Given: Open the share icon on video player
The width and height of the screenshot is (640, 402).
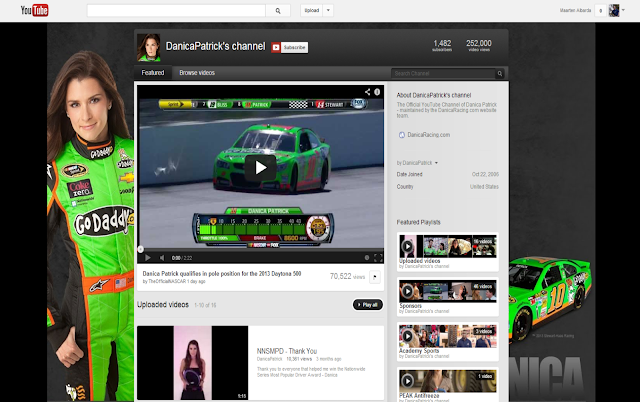Looking at the screenshot, I should point(367,92).
